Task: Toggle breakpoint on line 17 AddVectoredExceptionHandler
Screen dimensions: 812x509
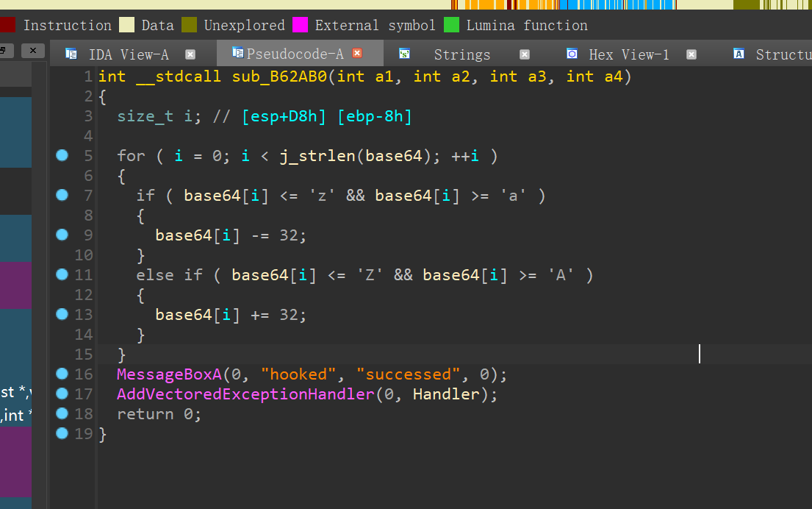Action: coord(62,394)
